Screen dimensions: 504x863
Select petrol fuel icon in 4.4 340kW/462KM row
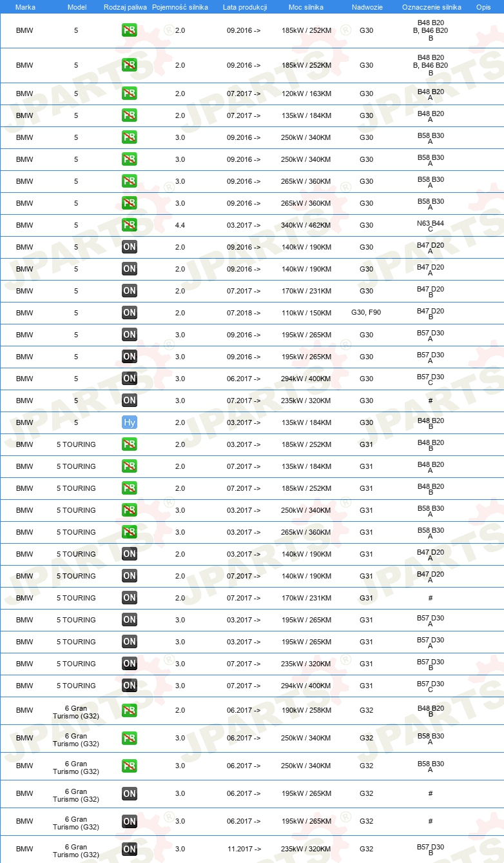(x=130, y=225)
